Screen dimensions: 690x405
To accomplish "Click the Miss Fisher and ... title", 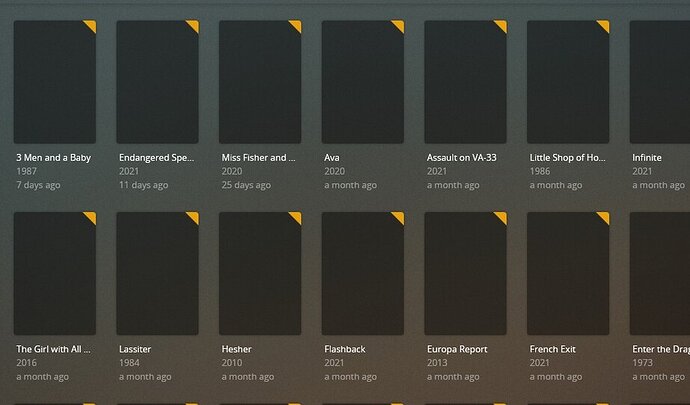I will pyautogui.click(x=259, y=158).
